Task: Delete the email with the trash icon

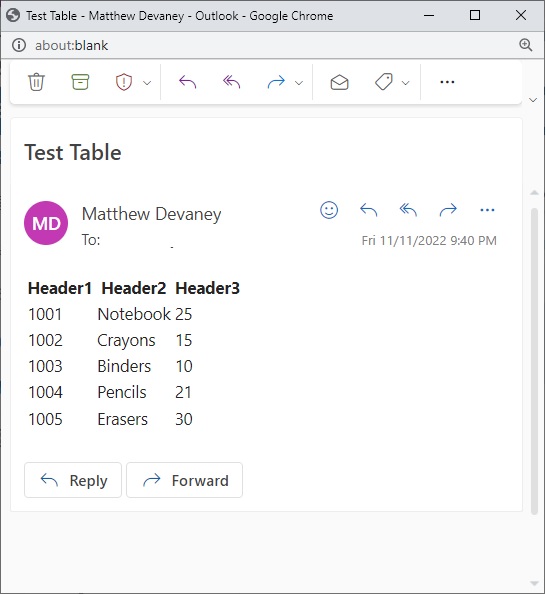Action: (36, 82)
